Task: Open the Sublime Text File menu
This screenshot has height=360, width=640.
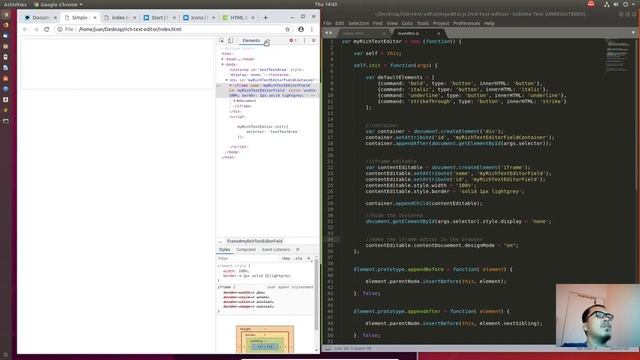Action: [327, 23]
